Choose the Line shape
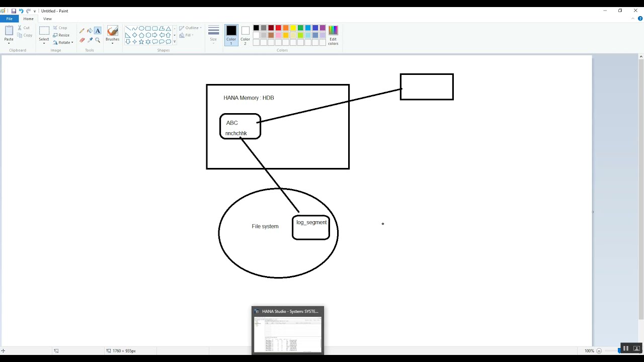 (x=128, y=29)
